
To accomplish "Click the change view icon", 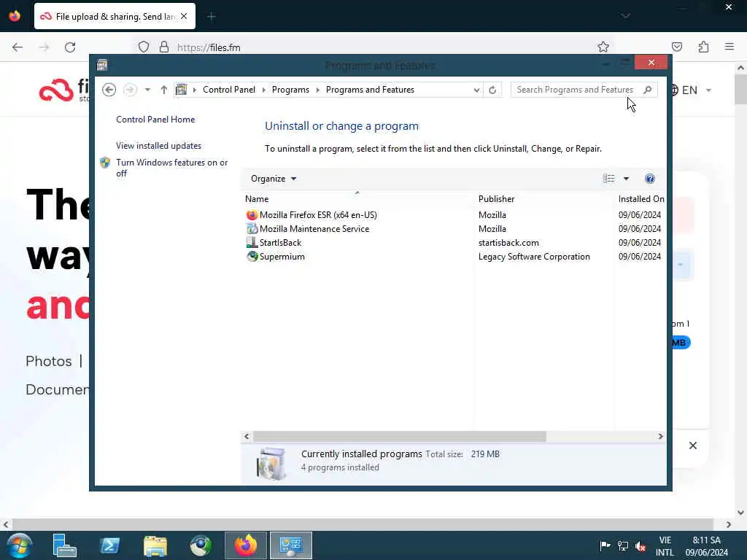I will (609, 179).
